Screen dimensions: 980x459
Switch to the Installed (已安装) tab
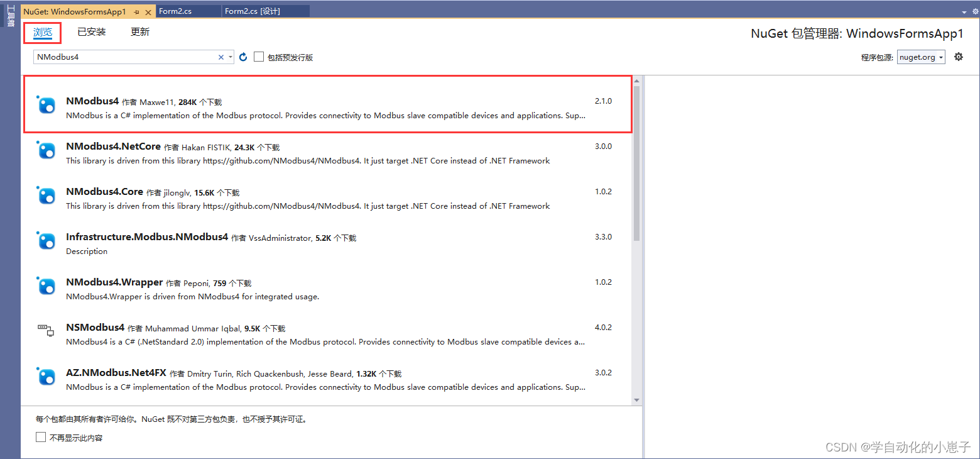tap(92, 32)
